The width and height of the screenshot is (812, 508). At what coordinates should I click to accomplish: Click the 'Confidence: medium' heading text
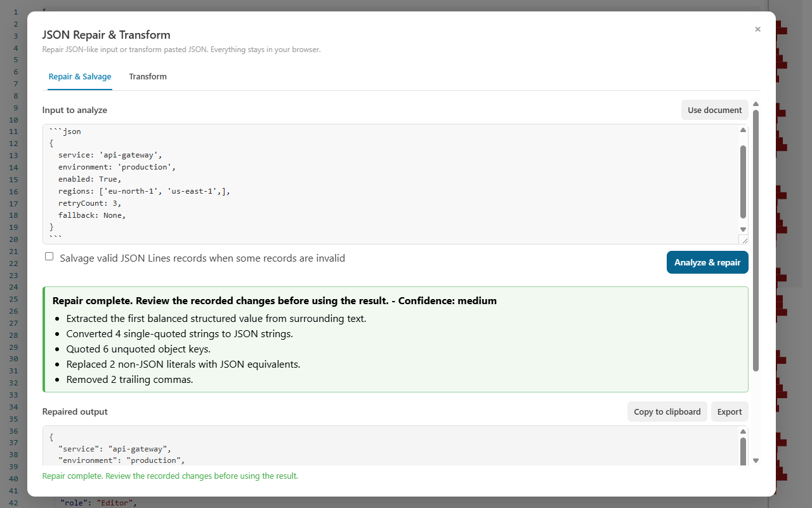tap(447, 300)
